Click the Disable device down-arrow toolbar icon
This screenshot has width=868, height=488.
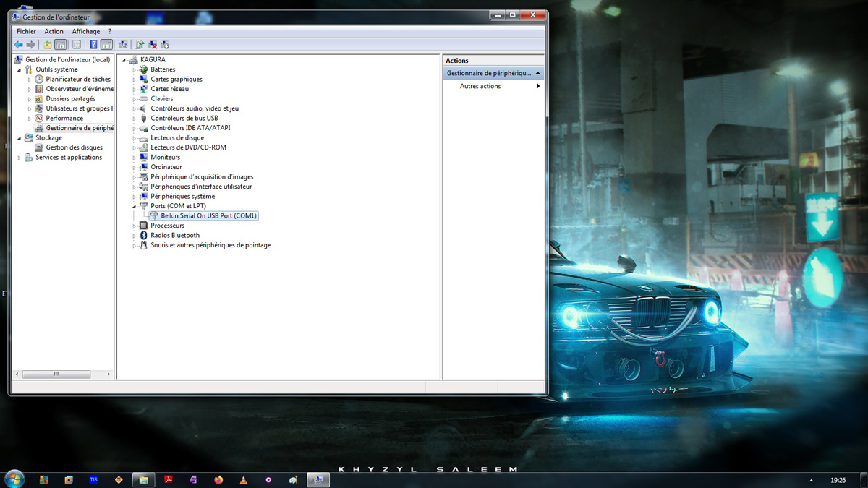tap(165, 45)
